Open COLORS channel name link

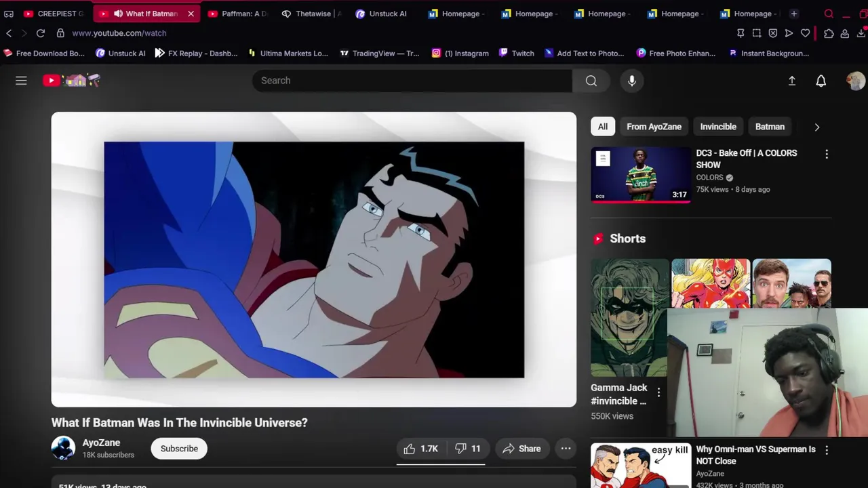tap(709, 178)
